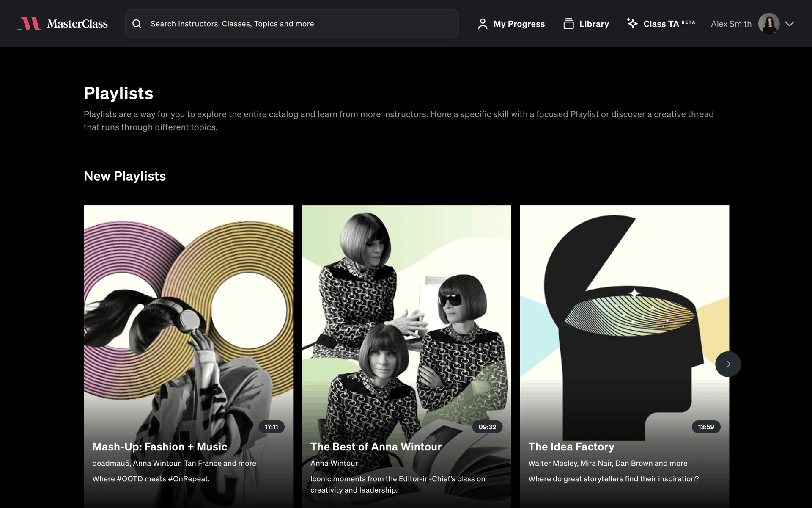Viewport: 812px width, 508px height.
Task: Focus the search instructors and classes field
Action: tap(292, 24)
